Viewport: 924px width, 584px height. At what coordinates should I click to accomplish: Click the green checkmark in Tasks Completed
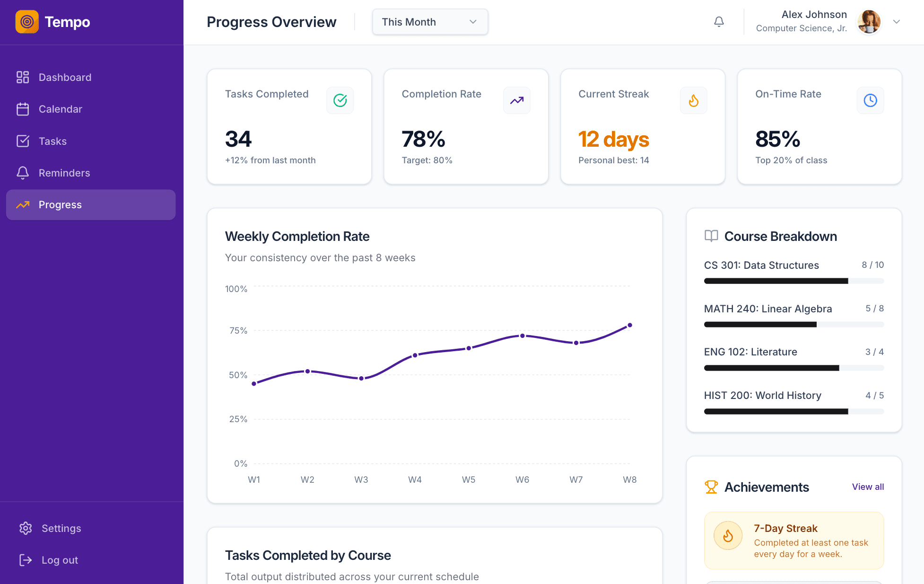click(340, 100)
